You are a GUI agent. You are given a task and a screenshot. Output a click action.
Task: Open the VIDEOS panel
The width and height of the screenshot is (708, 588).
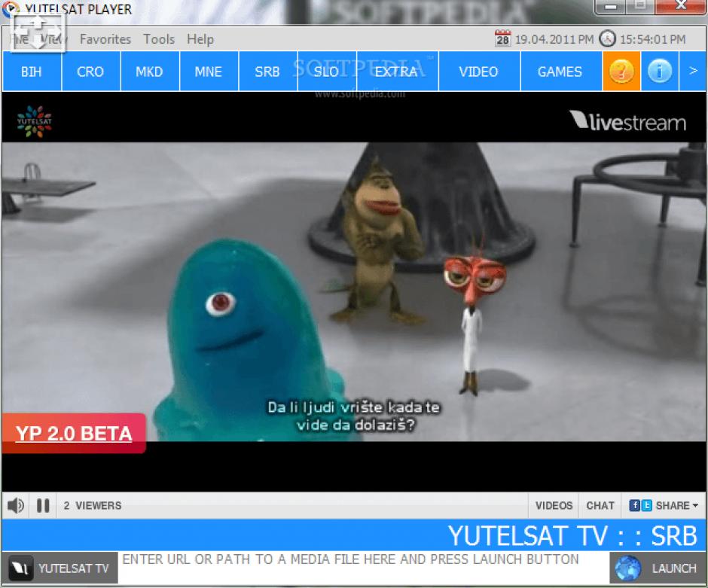tap(554, 505)
